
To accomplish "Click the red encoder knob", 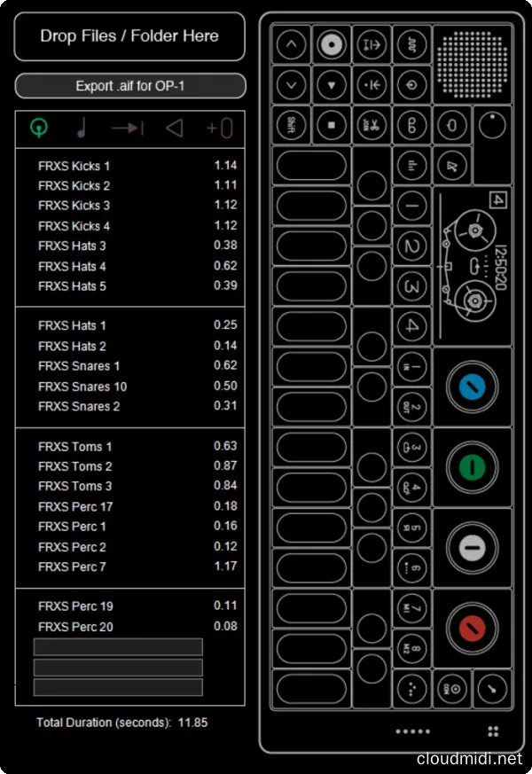I will (x=472, y=625).
